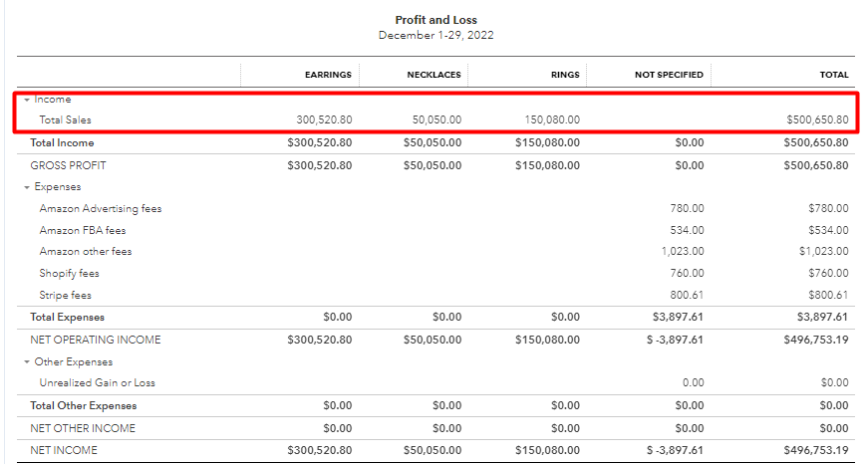
Task: Click Amazon other fees total $1,023.00
Action: click(x=824, y=251)
